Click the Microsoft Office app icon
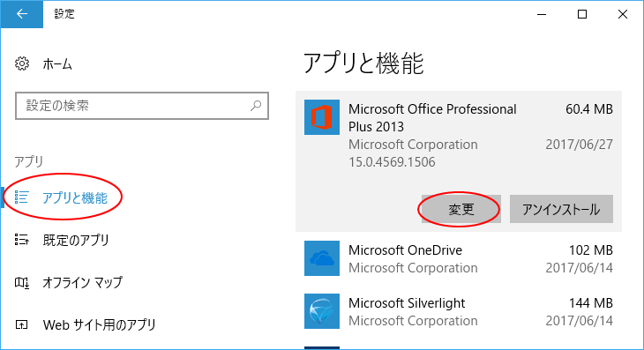 (x=322, y=117)
